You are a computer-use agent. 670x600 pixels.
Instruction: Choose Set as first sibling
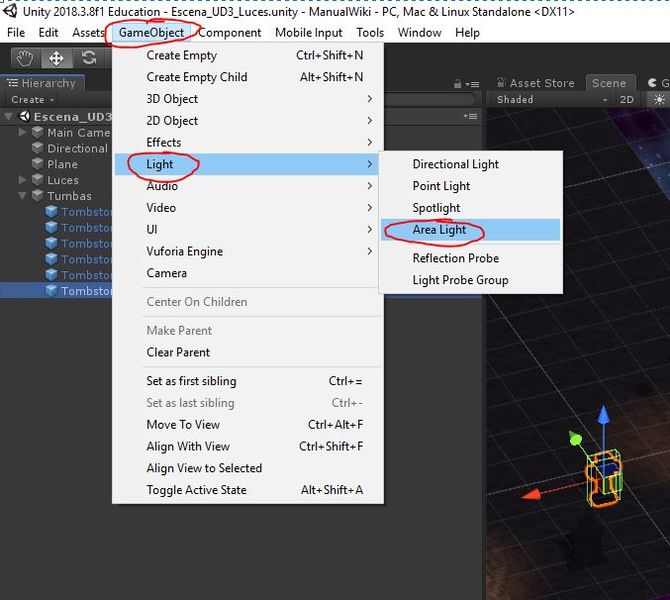tap(248, 381)
